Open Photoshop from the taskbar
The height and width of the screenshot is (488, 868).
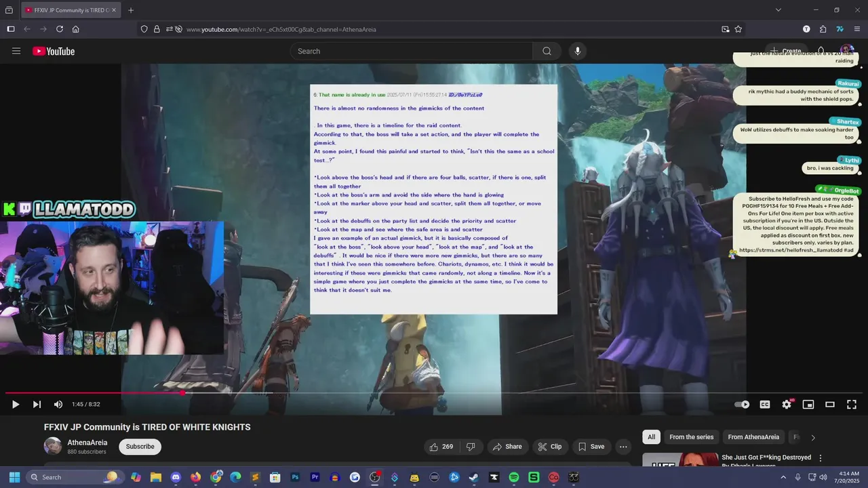coord(295,477)
